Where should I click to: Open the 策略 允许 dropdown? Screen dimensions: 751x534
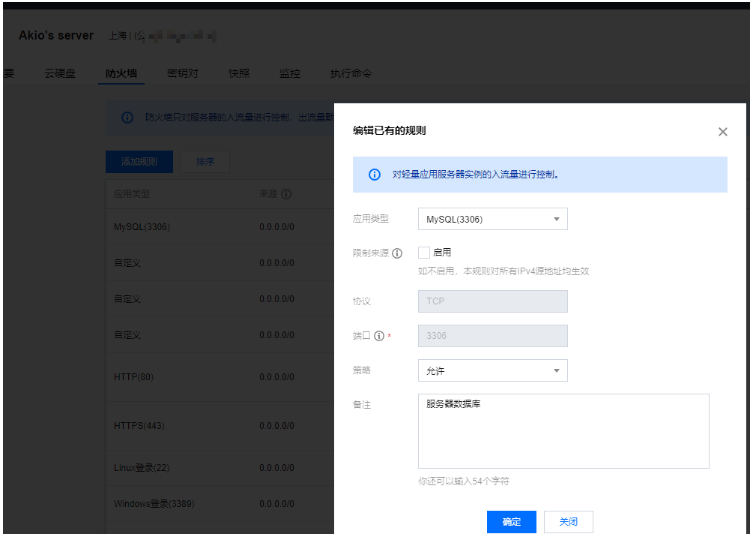(492, 371)
